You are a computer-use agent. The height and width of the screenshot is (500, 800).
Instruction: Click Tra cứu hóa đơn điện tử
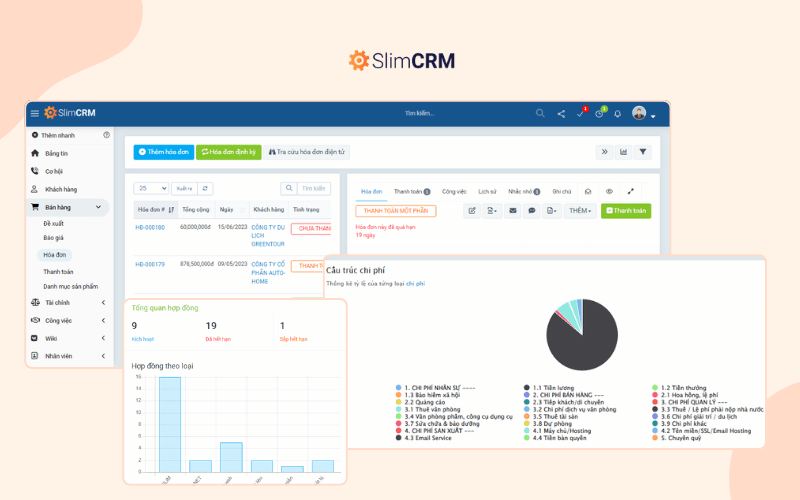[307, 152]
